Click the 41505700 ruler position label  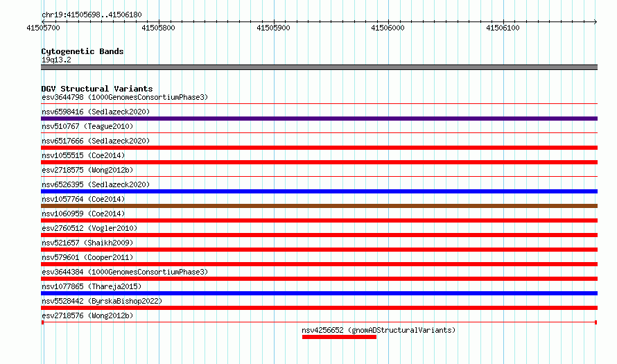tap(43, 28)
